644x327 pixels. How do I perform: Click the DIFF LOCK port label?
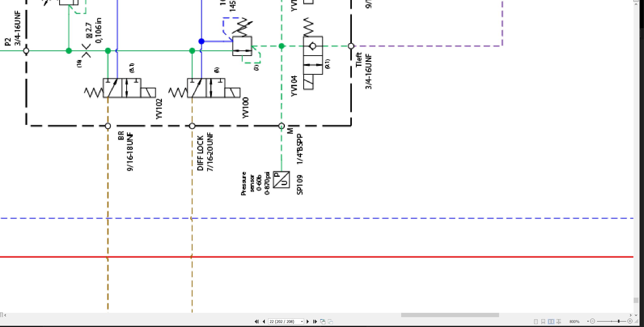[x=200, y=153]
